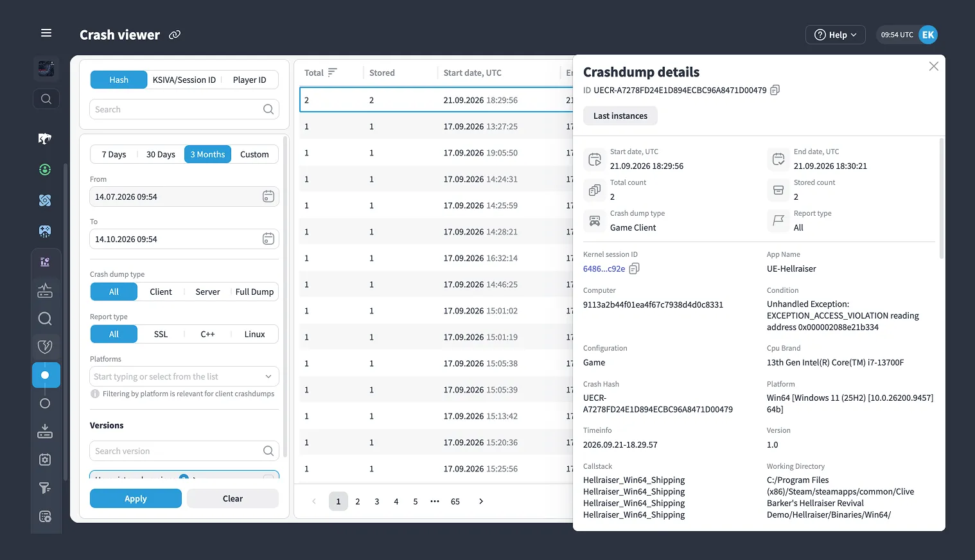975x560 pixels.
Task: Choose the Custom date range
Action: click(254, 154)
